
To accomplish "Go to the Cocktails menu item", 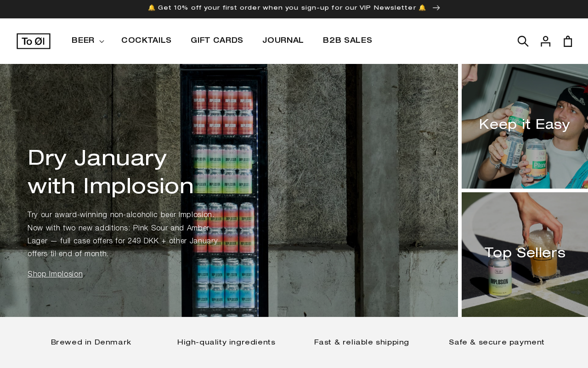I will click(x=146, y=40).
